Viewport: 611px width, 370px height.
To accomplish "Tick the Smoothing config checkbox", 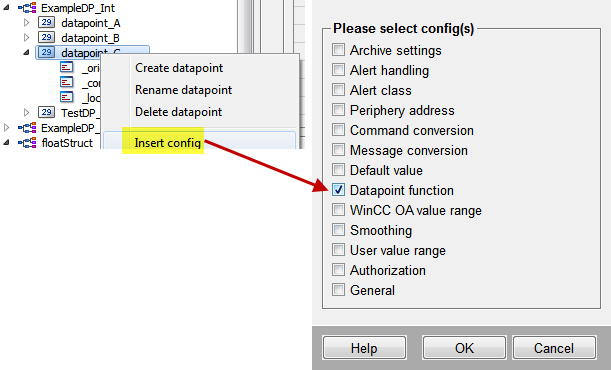I will click(338, 230).
